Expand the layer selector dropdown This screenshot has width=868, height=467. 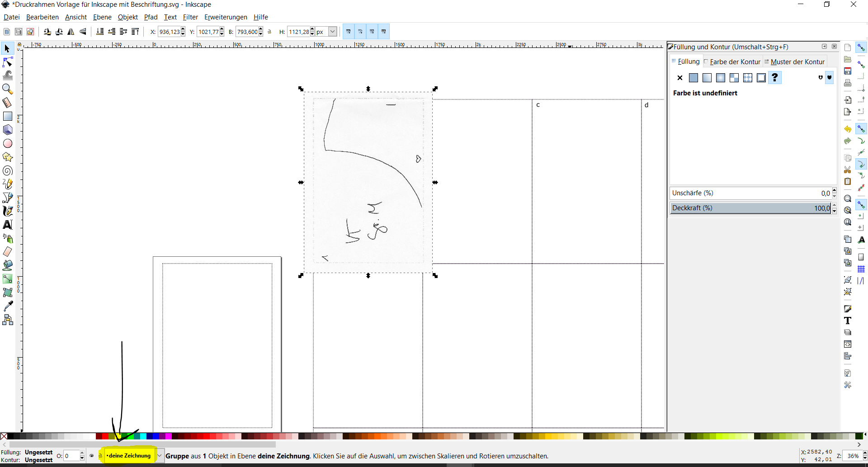point(160,456)
